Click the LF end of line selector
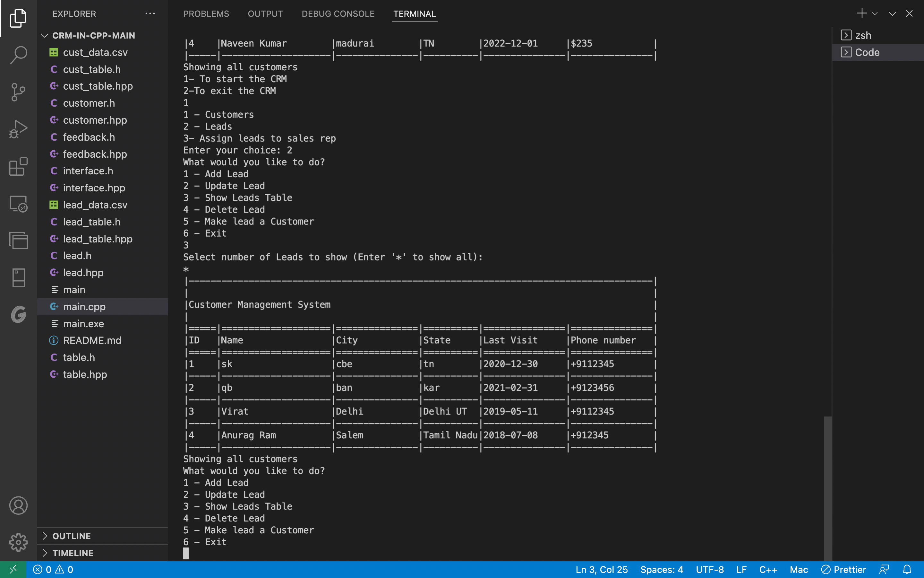 point(741,570)
